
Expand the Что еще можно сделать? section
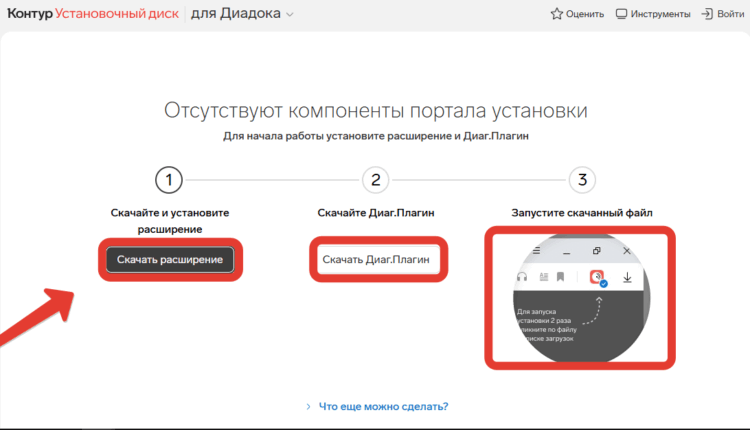click(x=382, y=406)
